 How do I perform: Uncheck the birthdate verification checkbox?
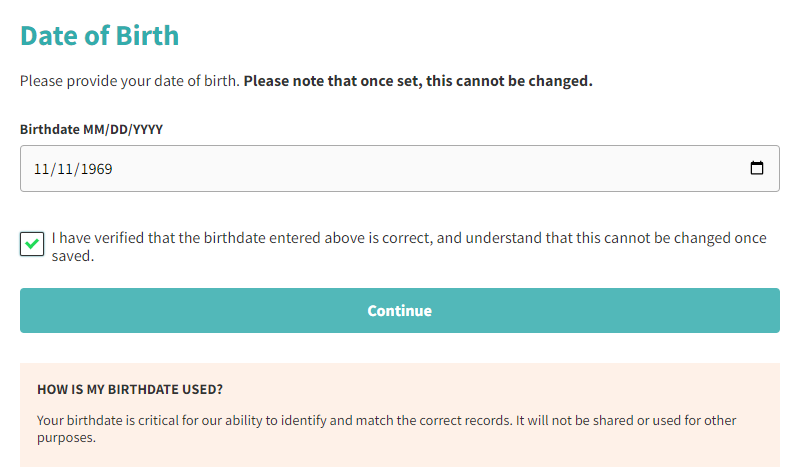point(32,244)
